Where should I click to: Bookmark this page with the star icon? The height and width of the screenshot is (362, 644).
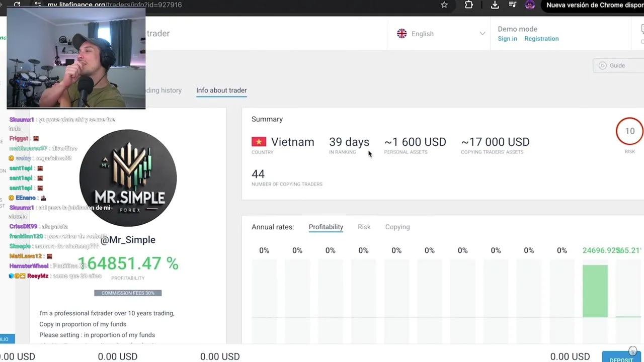click(444, 5)
